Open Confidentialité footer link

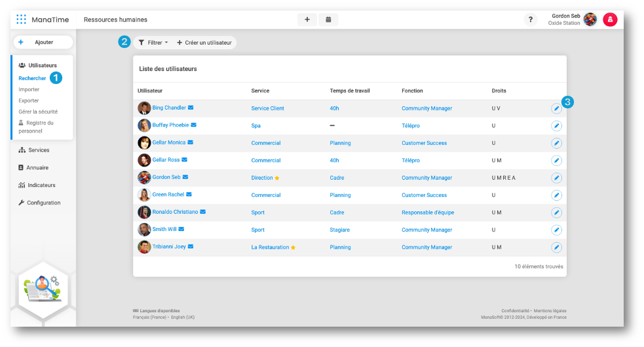515,311
